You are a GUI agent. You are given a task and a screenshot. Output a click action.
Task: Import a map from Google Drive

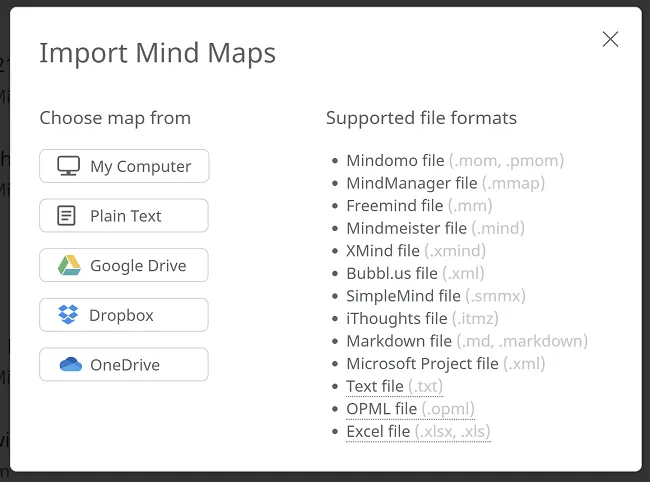pos(124,266)
